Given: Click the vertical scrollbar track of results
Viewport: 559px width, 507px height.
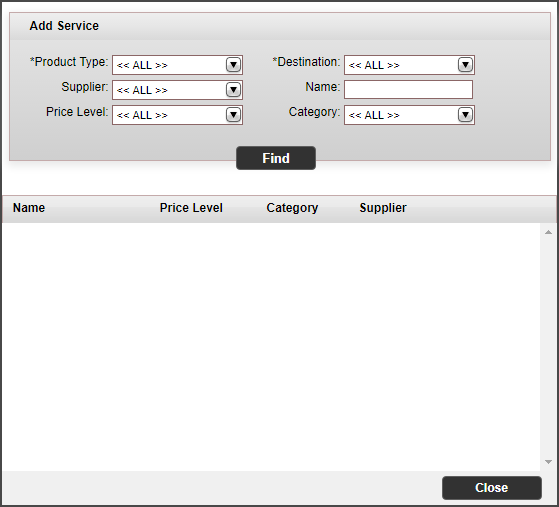Looking at the screenshot, I should (548, 347).
